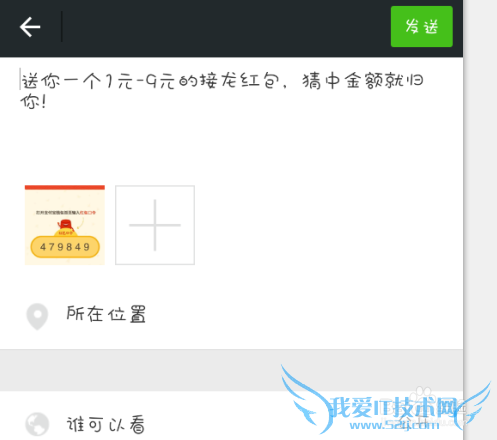Go back using the left arrow
Image resolution: width=497 pixels, height=440 pixels.
click(30, 27)
